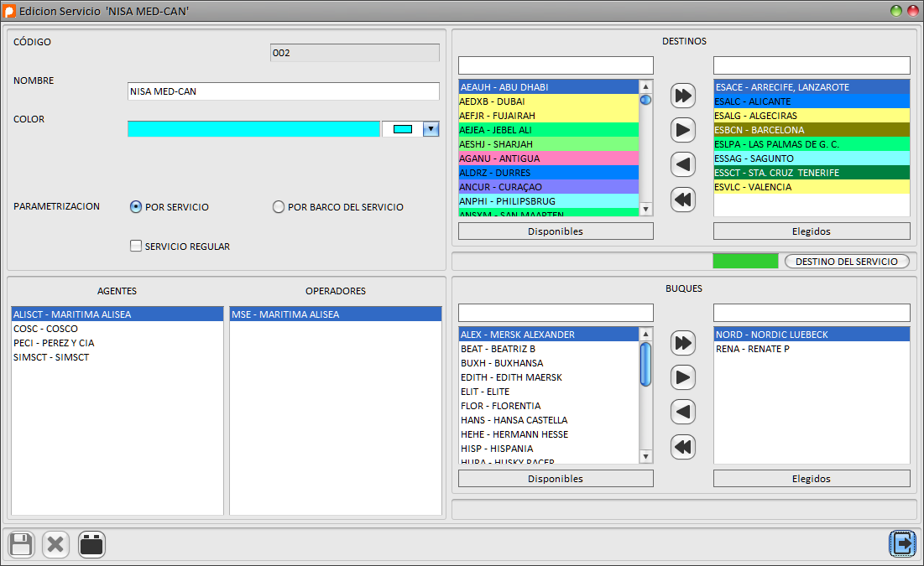The image size is (924, 566).
Task: Click the exit arrow icon at bottom right
Action: (x=903, y=543)
